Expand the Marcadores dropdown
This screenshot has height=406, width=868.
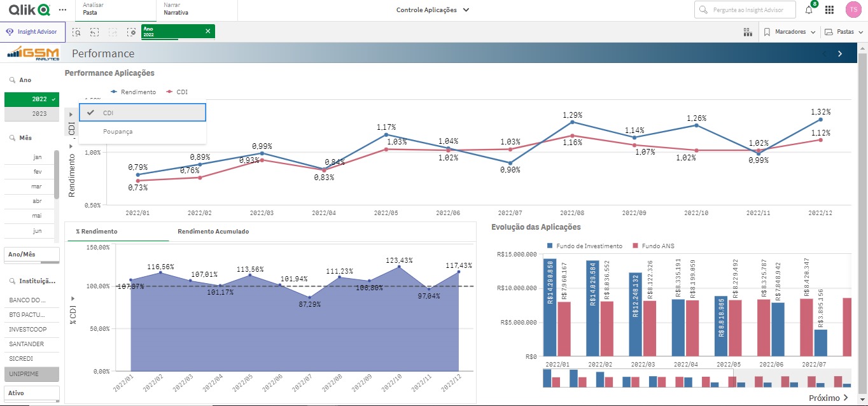tap(790, 32)
